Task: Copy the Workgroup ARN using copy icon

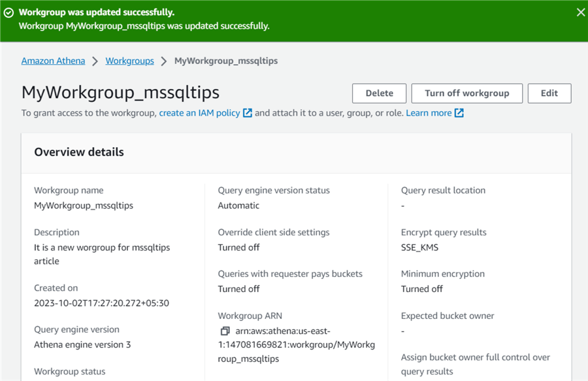Action: coord(225,331)
